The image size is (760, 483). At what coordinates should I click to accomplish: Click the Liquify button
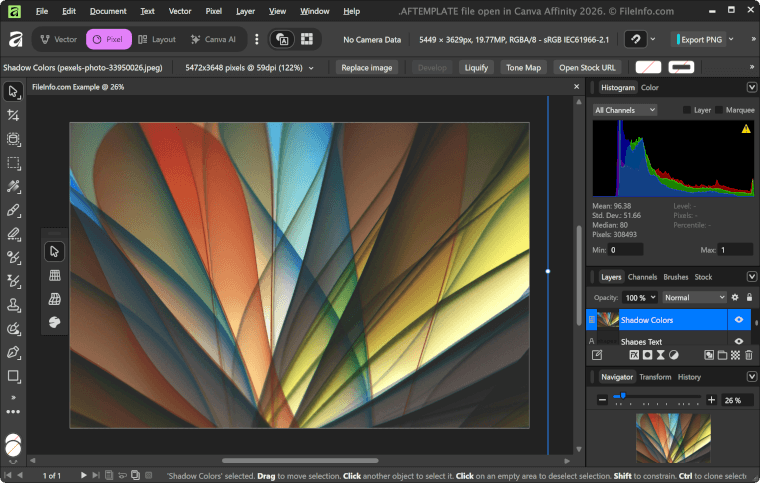pos(476,68)
